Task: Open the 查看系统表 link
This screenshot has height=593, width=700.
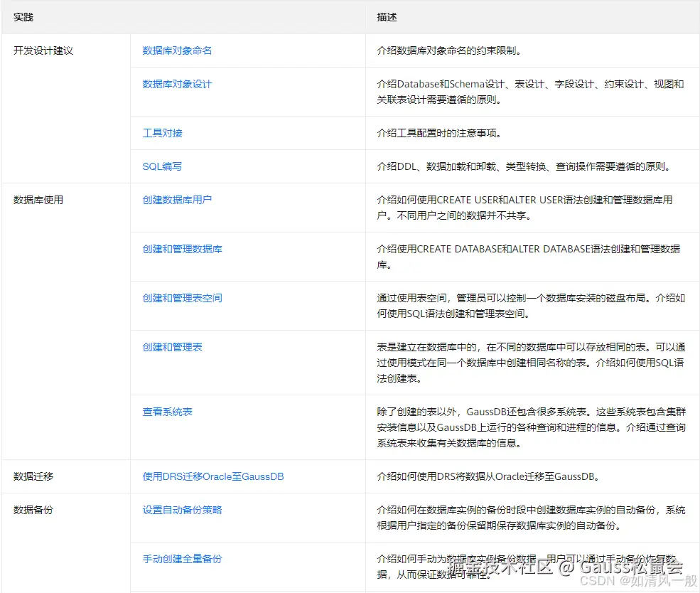Action: pos(166,411)
